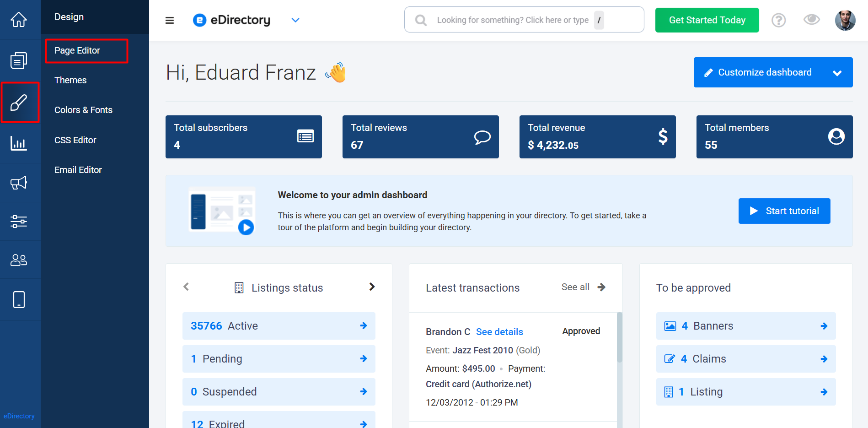Open 35766 Active listings row
The image size is (868, 428).
(x=279, y=326)
